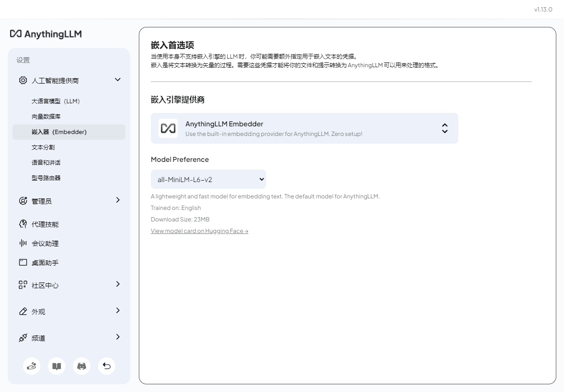Click the back arrow icon button

107,366
